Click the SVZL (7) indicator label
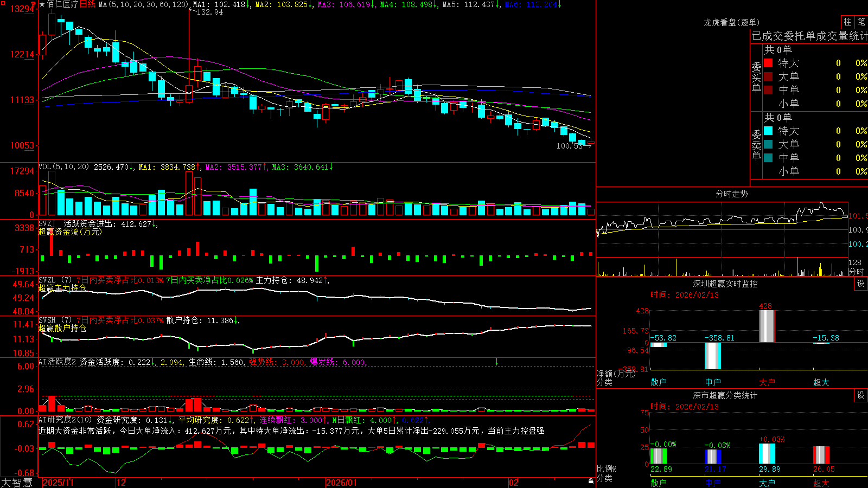868x488 pixels. coord(55,280)
